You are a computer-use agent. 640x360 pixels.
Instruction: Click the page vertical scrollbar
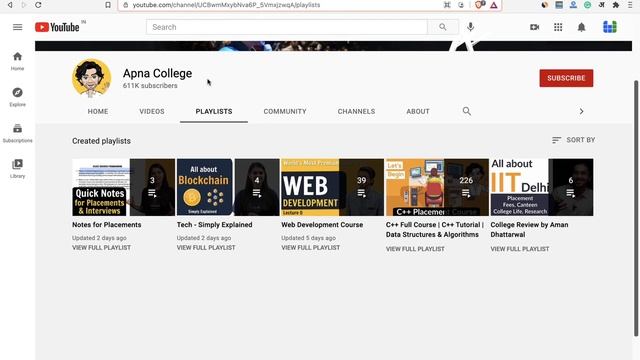click(636, 208)
